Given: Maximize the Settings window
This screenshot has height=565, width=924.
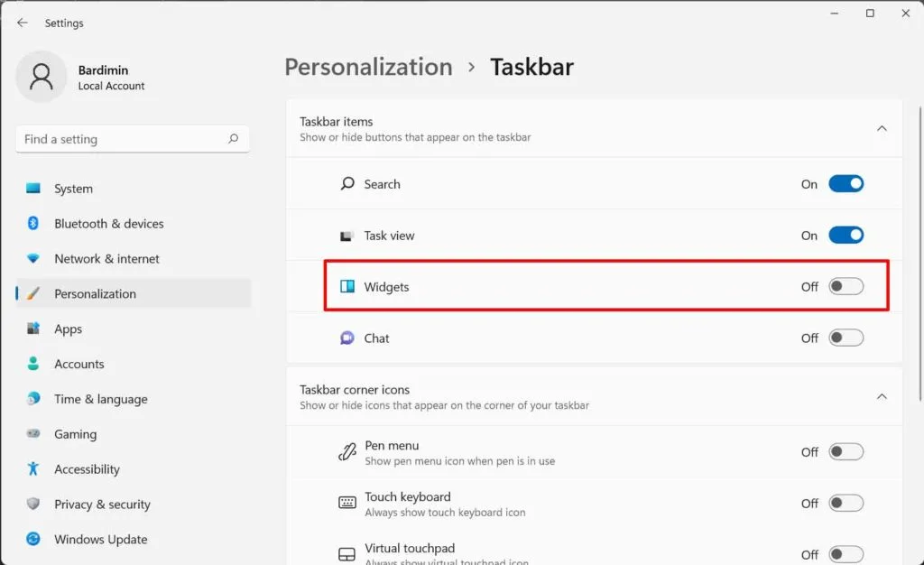Looking at the screenshot, I should [x=870, y=13].
